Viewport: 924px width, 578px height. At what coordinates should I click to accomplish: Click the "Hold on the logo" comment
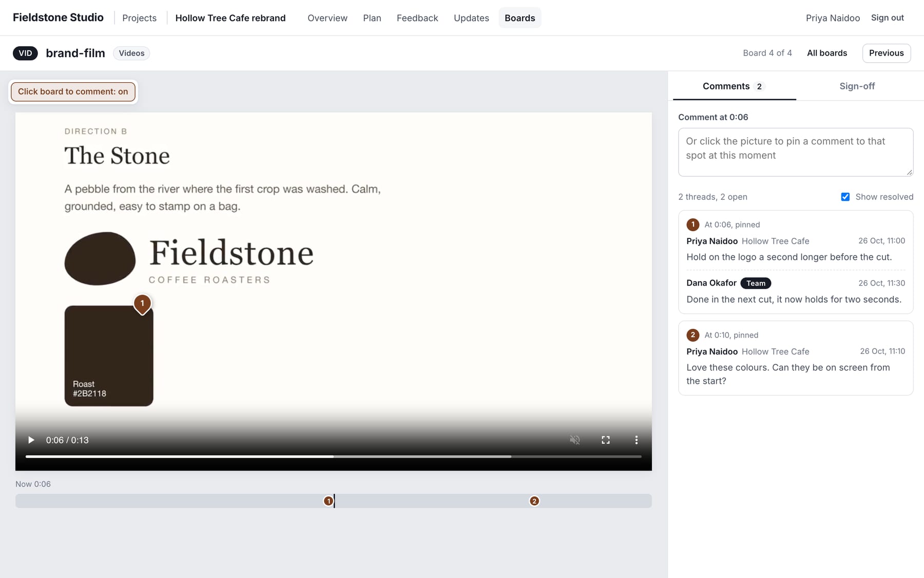click(x=789, y=257)
